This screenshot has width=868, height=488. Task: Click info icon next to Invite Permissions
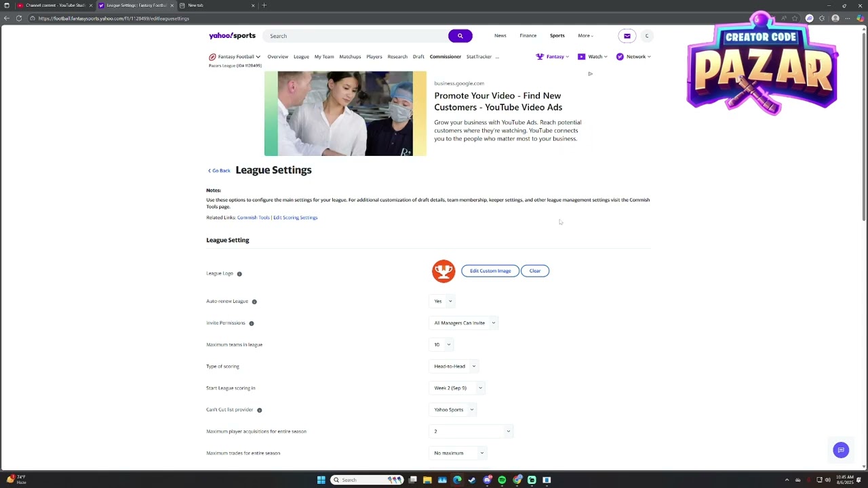pyautogui.click(x=252, y=323)
